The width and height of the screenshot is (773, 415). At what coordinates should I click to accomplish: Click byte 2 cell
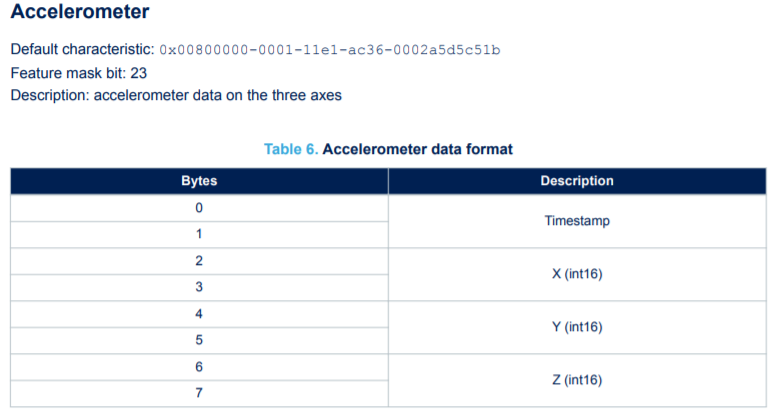point(199,261)
